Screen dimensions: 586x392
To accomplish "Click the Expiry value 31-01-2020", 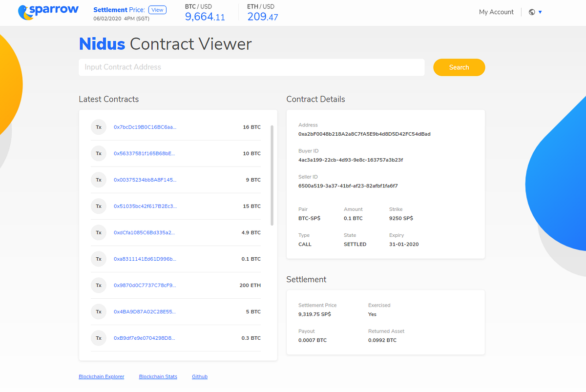I will [404, 244].
